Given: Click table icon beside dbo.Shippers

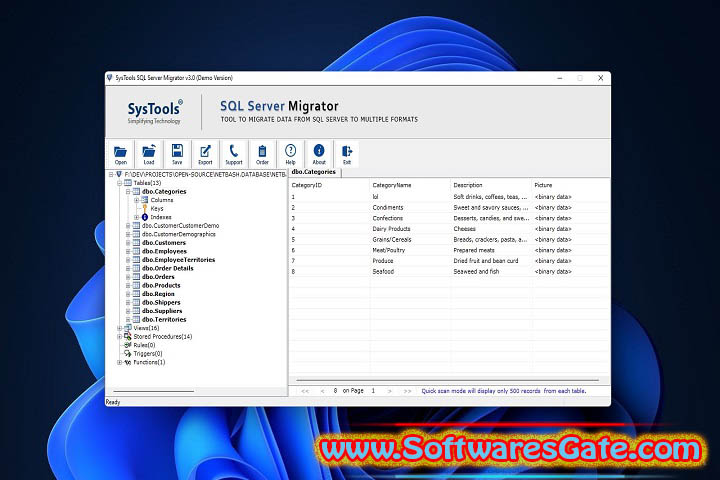Looking at the screenshot, I should (136, 302).
